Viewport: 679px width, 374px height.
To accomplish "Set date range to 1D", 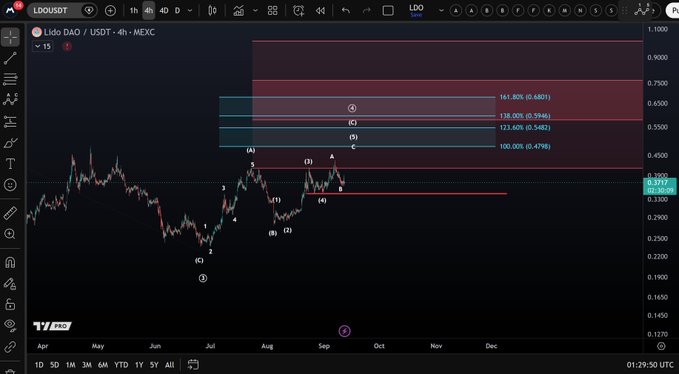I will 39,365.
